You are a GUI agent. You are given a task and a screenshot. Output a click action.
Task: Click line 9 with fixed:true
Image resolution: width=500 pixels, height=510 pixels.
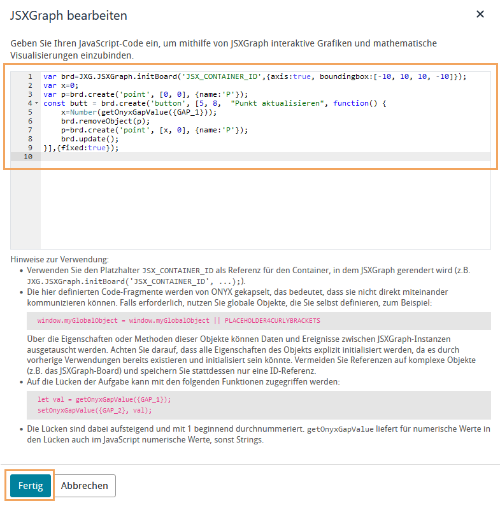tap(81, 148)
